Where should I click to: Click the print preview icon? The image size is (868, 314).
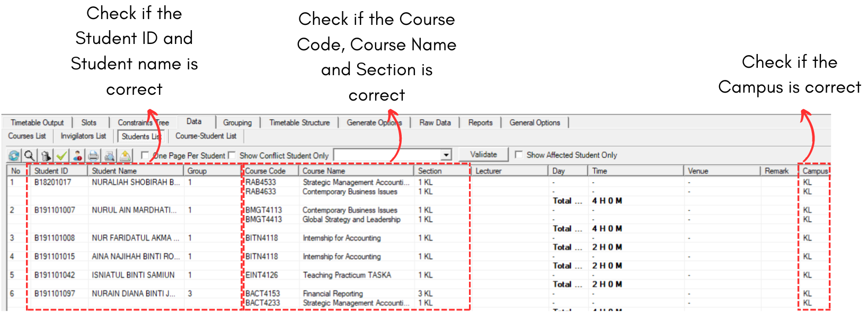(x=109, y=156)
